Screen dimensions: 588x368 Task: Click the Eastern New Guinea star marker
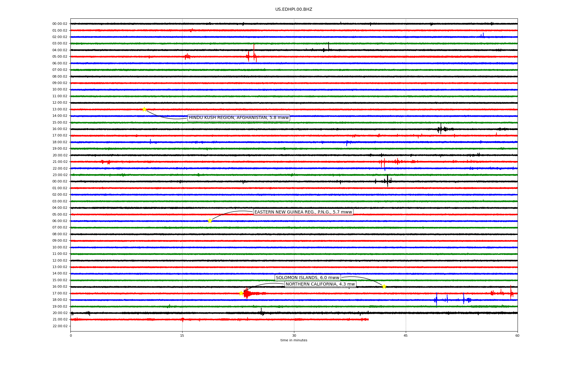click(210, 221)
